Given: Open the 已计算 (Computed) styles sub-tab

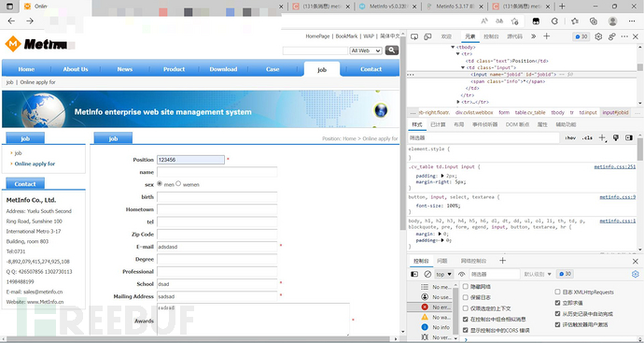Looking at the screenshot, I should [x=439, y=124].
